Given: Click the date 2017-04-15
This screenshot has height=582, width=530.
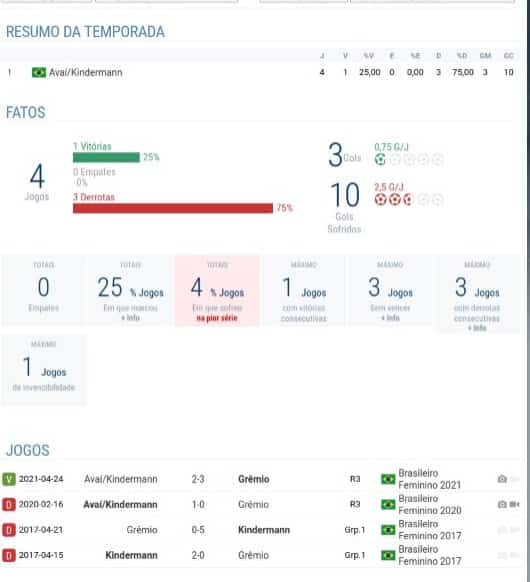Looking at the screenshot, I should tap(41, 555).
